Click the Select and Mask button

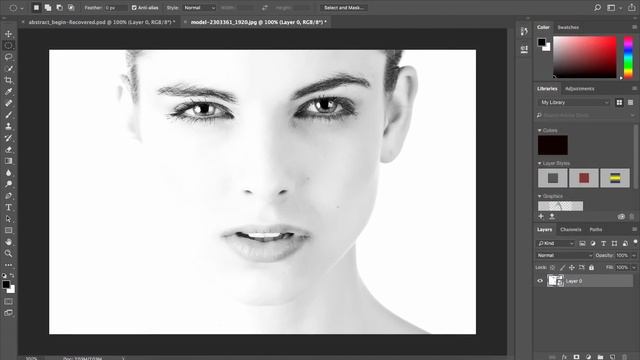coord(344,8)
